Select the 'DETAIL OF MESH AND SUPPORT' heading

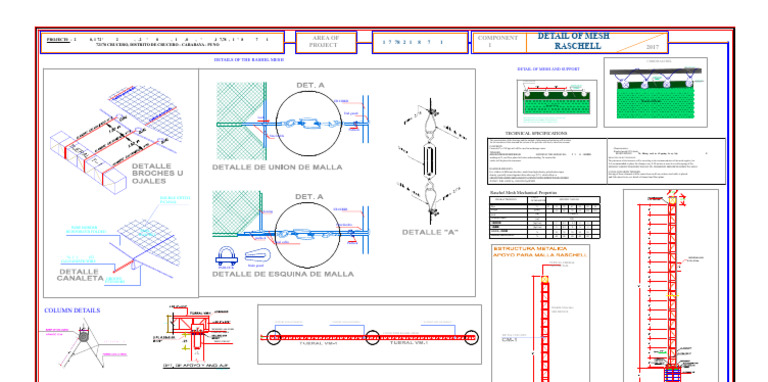point(548,69)
